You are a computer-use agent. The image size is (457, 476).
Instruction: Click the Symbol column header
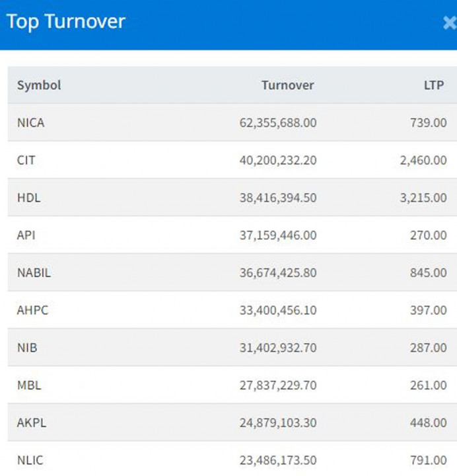pos(39,85)
